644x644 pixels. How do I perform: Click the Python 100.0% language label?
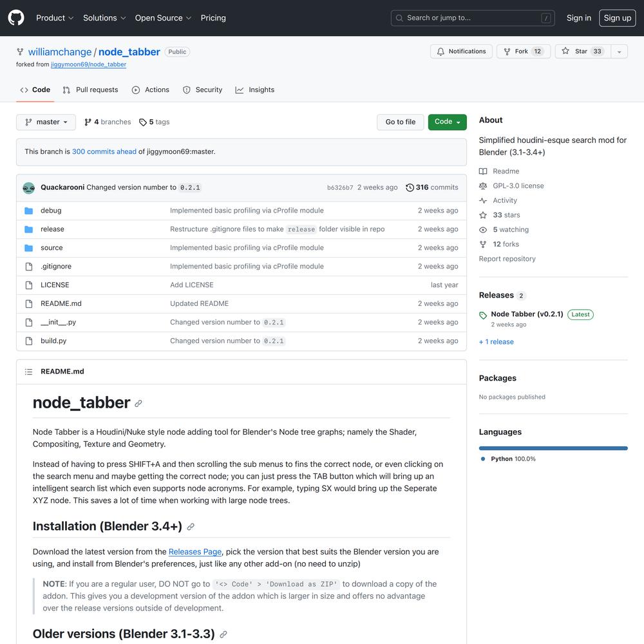pos(513,459)
